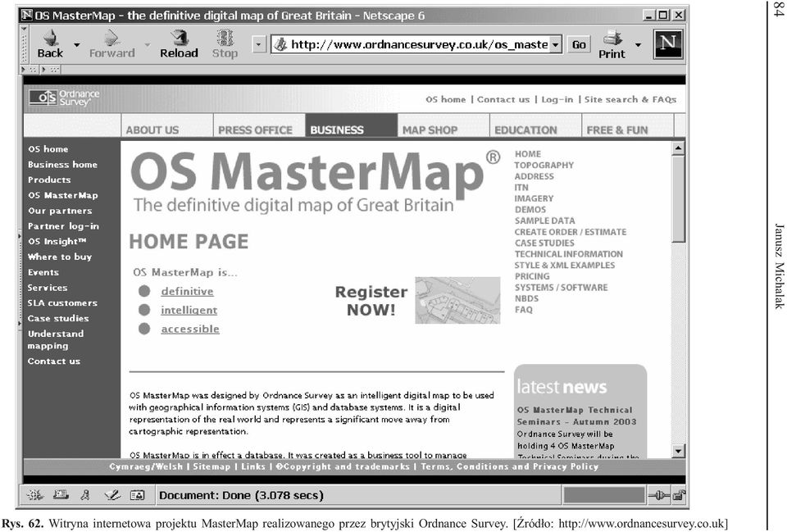The width and height of the screenshot is (787, 532).
Task: Open Mail from the status bar icon
Action: point(61,495)
